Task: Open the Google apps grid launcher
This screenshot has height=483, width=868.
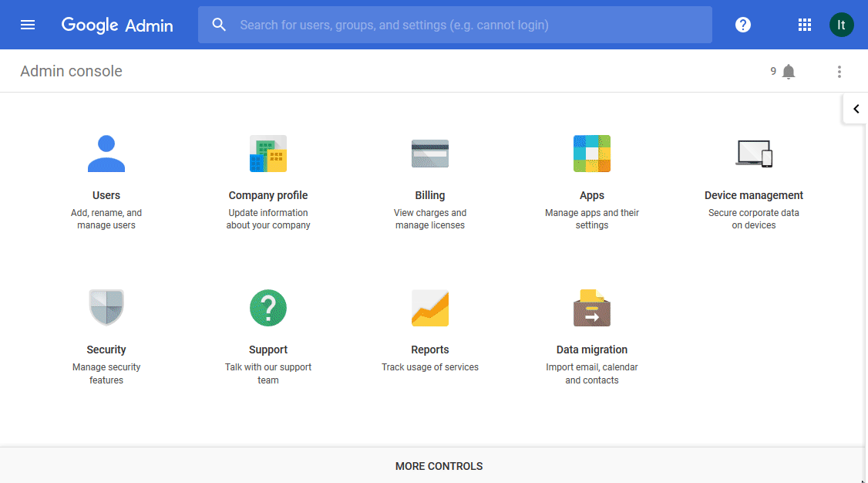Action: coord(804,25)
